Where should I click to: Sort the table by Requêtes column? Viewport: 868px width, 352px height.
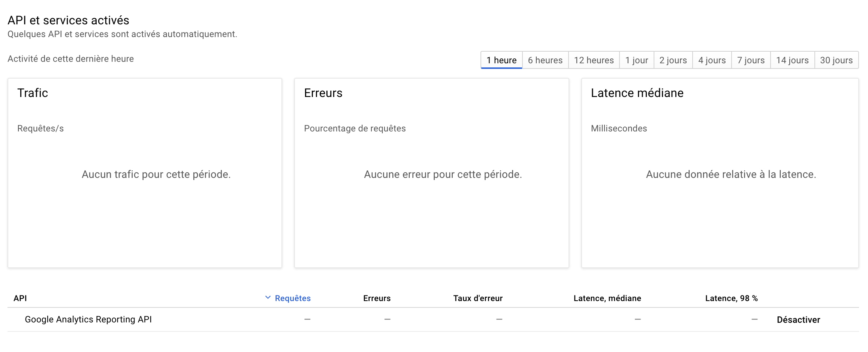(293, 298)
